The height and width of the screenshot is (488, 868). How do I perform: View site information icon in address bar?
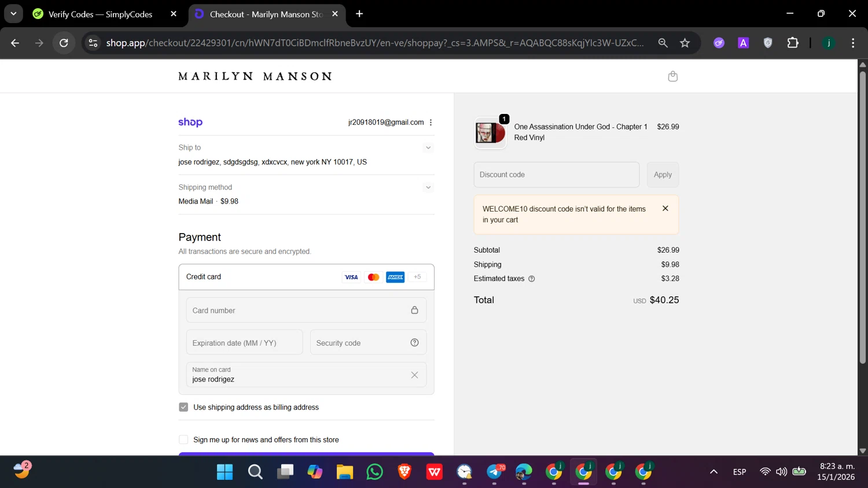[93, 43]
